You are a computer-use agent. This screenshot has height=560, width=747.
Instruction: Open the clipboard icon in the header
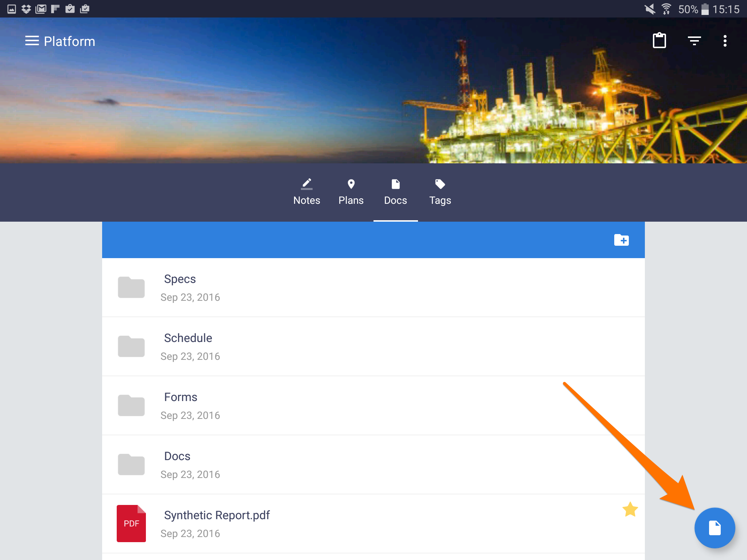click(x=659, y=40)
